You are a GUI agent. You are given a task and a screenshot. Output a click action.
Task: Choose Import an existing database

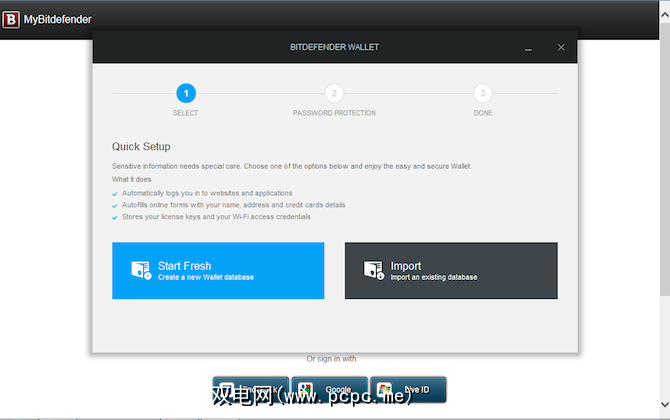[x=451, y=270]
